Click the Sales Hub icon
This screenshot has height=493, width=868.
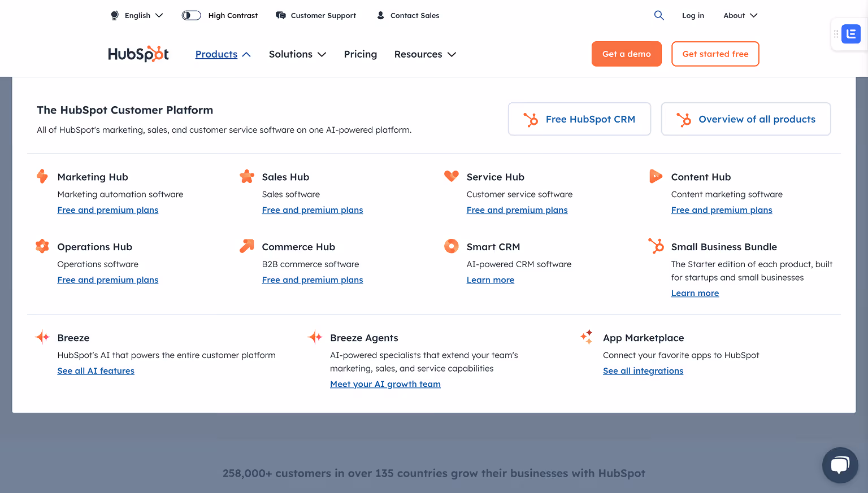[247, 176]
